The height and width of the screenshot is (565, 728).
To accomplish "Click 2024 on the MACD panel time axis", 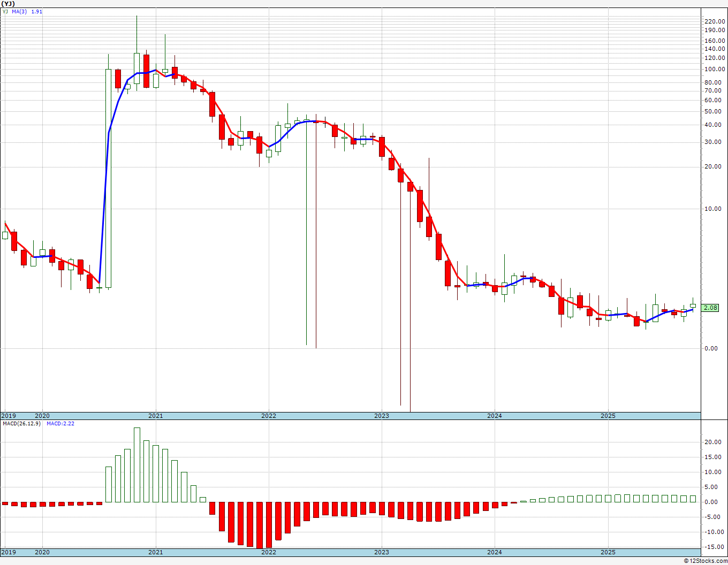I will (x=495, y=552).
